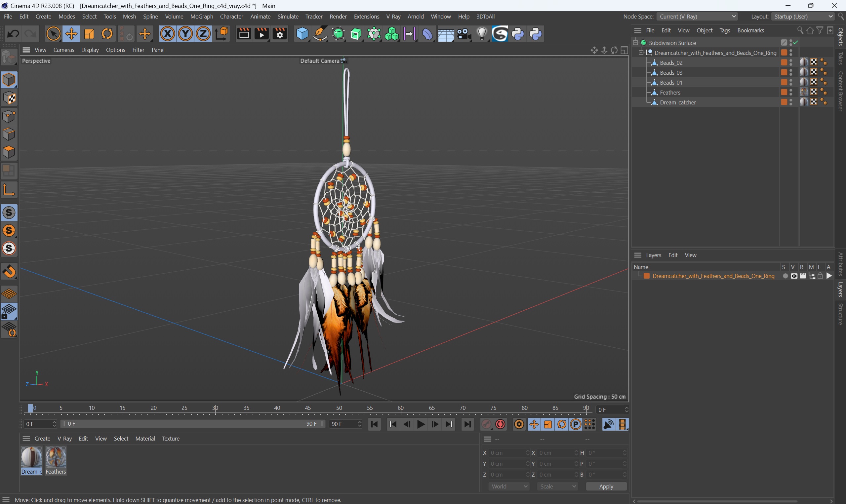
Task: Click the Enable Axis L-shaped icon
Action: point(9,189)
